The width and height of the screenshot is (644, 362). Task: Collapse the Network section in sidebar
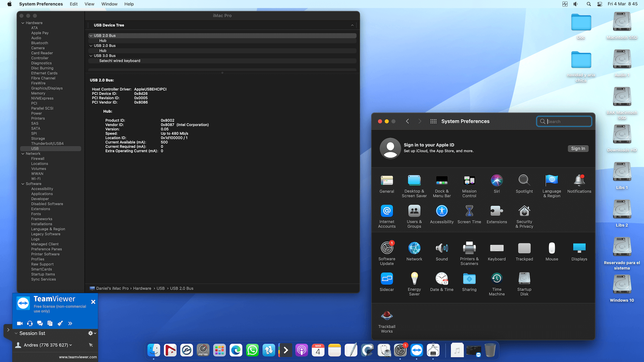click(x=23, y=154)
